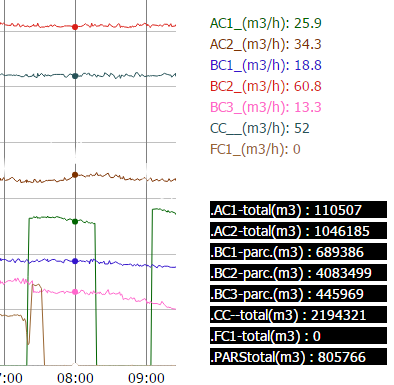Screen dimensions: 394x385
Task: Click the teal CC data point marker
Action: (75, 76)
